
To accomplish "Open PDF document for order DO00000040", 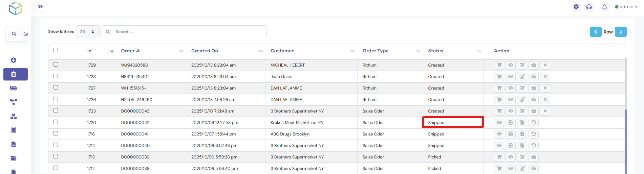I will click(x=522, y=146).
